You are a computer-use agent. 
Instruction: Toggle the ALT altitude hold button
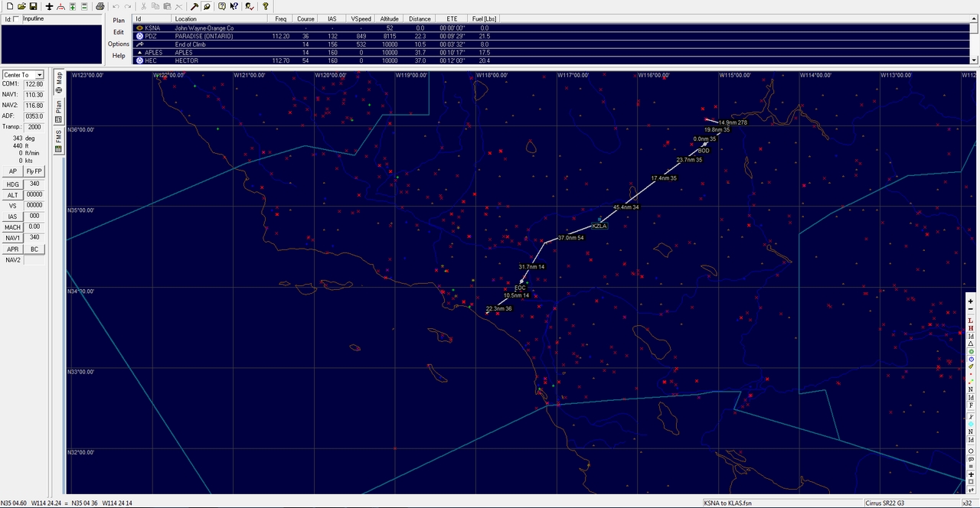tap(13, 195)
